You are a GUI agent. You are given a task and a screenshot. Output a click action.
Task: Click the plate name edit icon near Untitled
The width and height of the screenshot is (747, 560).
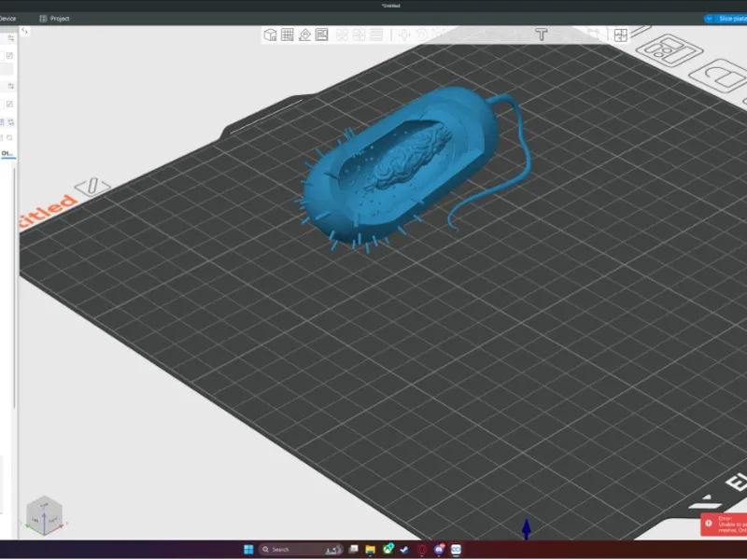[x=92, y=186]
